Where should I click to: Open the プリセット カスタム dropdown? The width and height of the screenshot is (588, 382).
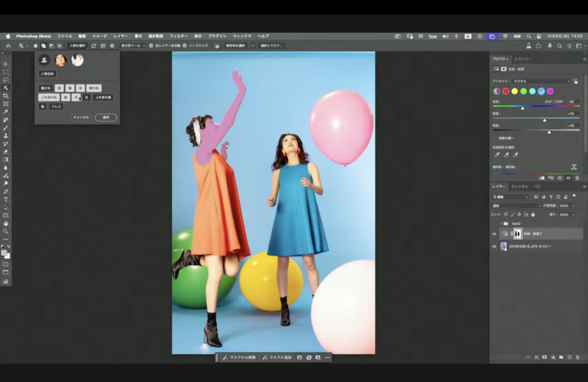[x=541, y=81]
